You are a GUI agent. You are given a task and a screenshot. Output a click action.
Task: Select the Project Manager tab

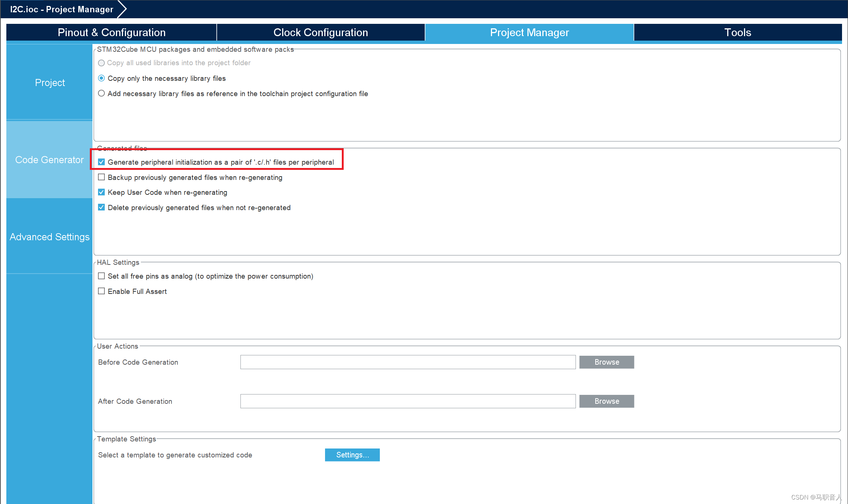click(x=529, y=32)
